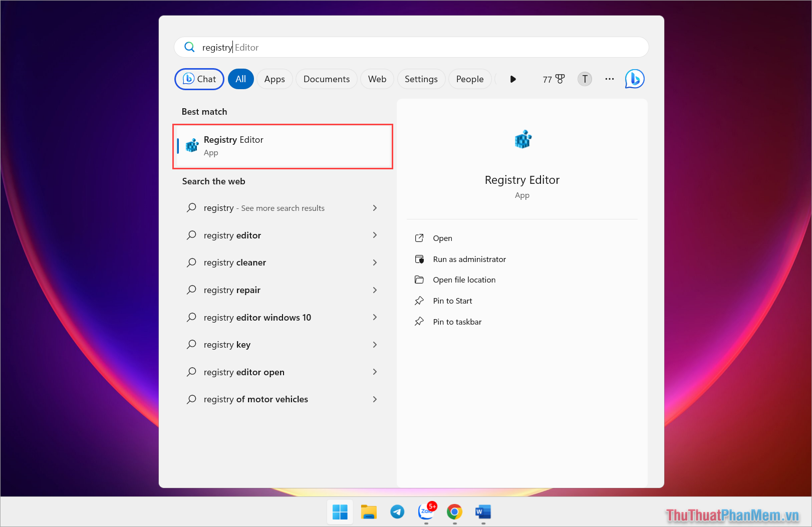Click the Registry Editor app icon preview
The image size is (812, 527).
522,139
